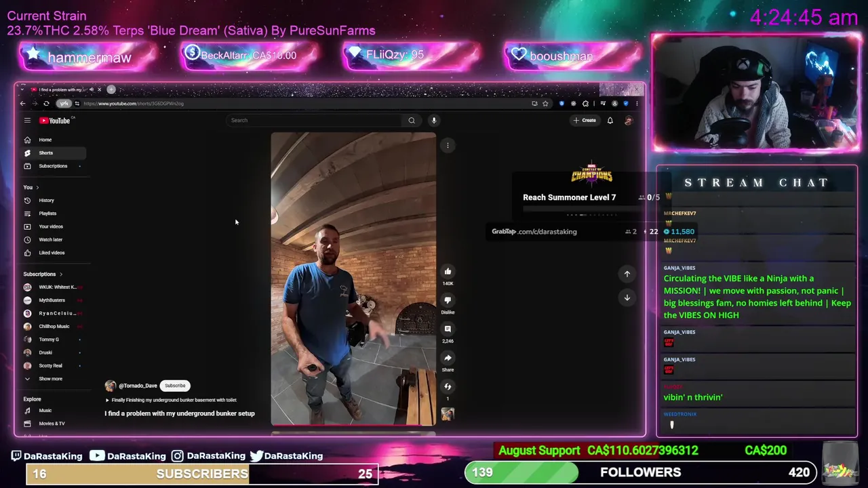Dislike the Short with thumbs down

pyautogui.click(x=448, y=300)
